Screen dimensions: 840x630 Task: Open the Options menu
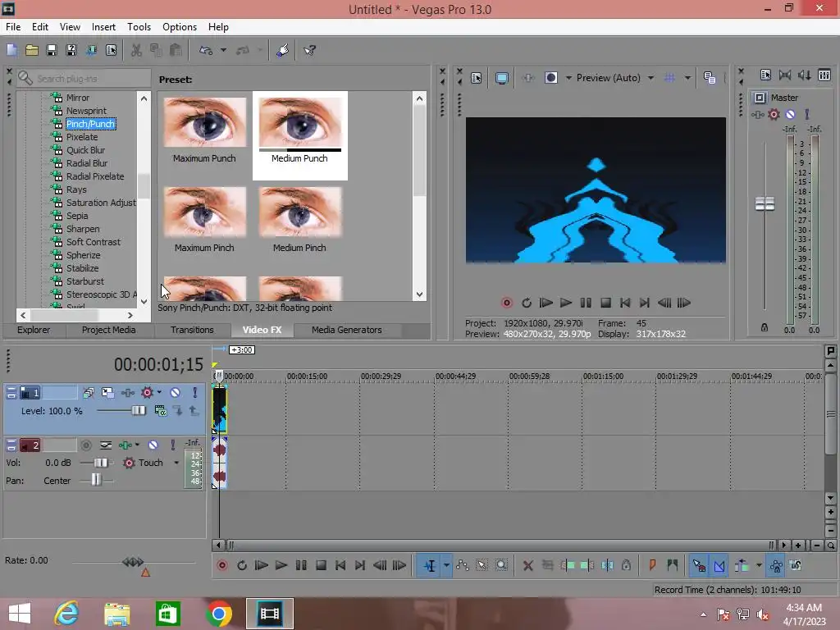point(180,27)
